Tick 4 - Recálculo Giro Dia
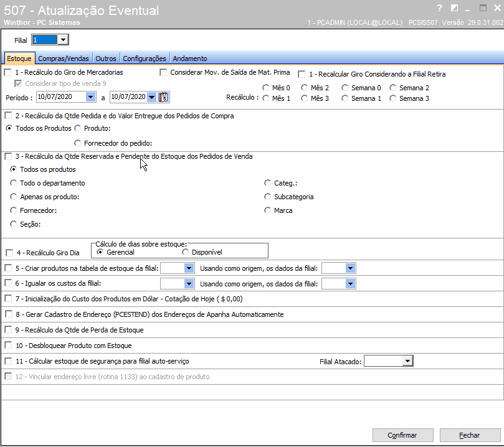Image resolution: width=504 pixels, height=447 pixels. (x=9, y=253)
